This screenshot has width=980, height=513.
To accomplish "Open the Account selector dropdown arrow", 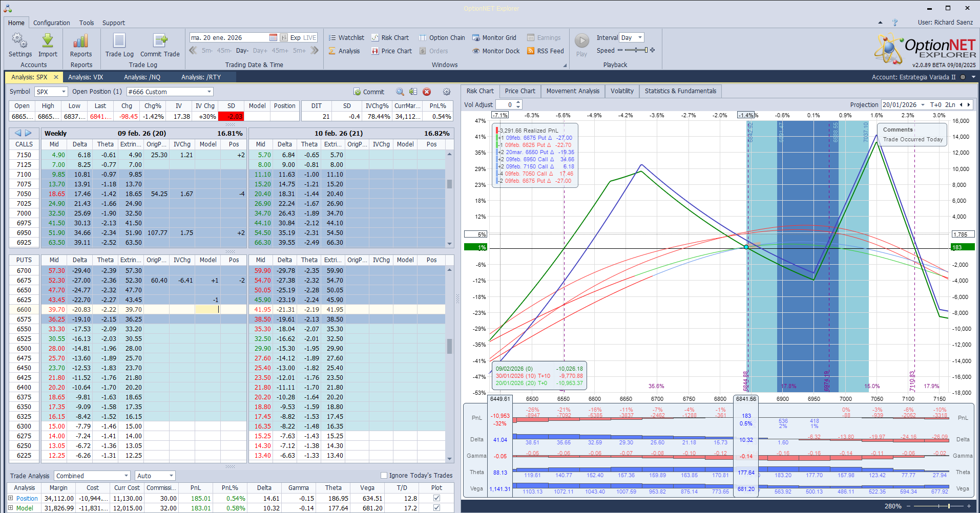I will click(973, 77).
